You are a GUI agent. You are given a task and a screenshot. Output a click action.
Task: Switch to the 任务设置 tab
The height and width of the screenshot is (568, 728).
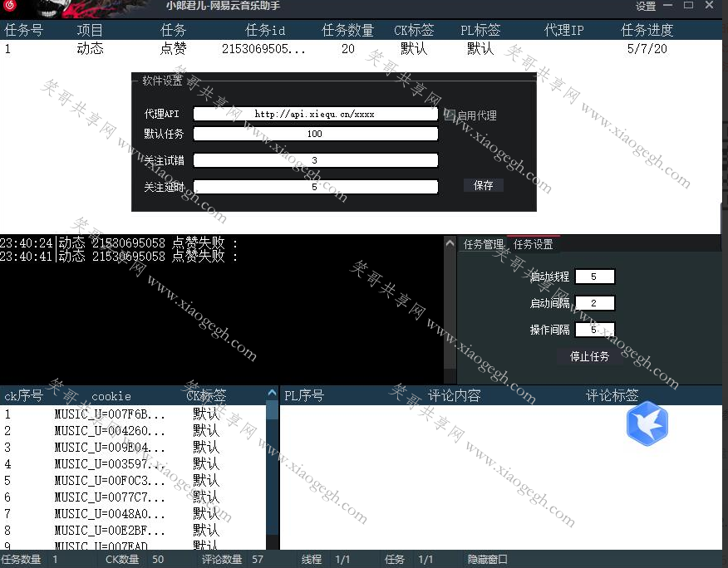click(533, 244)
